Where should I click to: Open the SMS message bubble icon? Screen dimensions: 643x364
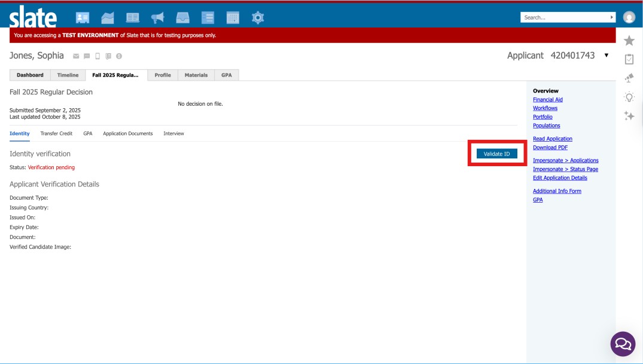tap(86, 56)
